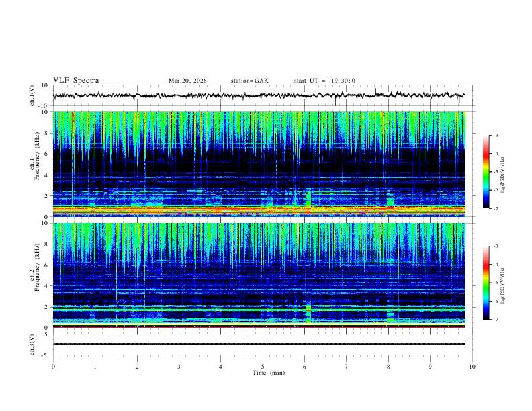Click the green burst near 6 min in ch.1 spectrogram
532x411 pixels.
pos(308,197)
